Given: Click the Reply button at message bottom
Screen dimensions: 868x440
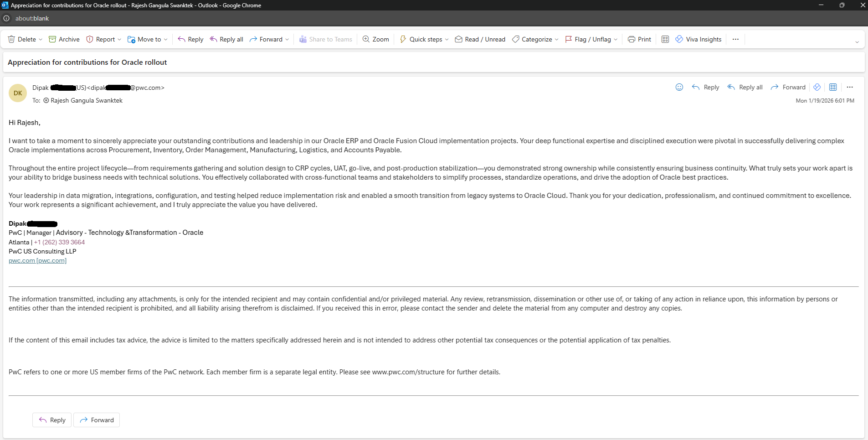Looking at the screenshot, I should 52,420.
